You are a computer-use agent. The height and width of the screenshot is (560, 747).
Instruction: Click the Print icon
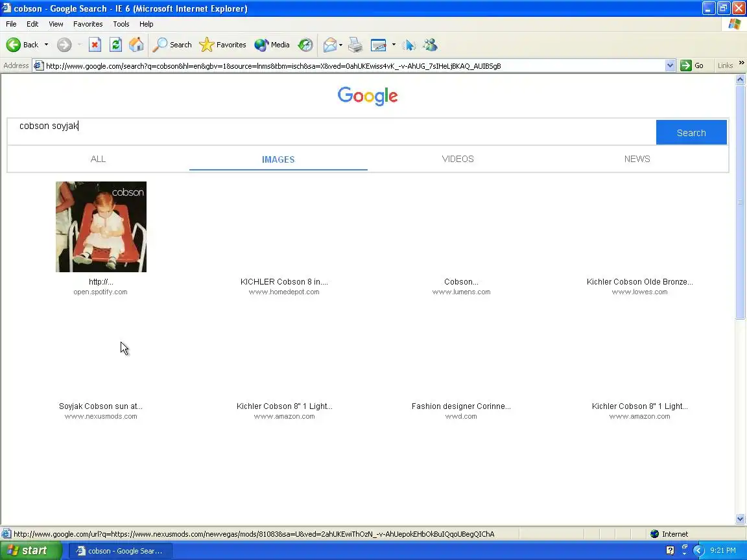(355, 45)
